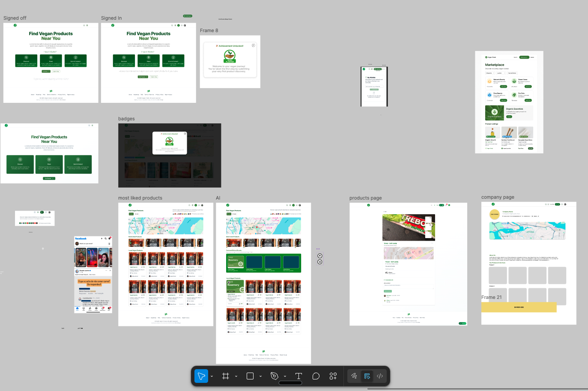
Task: Select the Text tool
Action: click(x=299, y=376)
